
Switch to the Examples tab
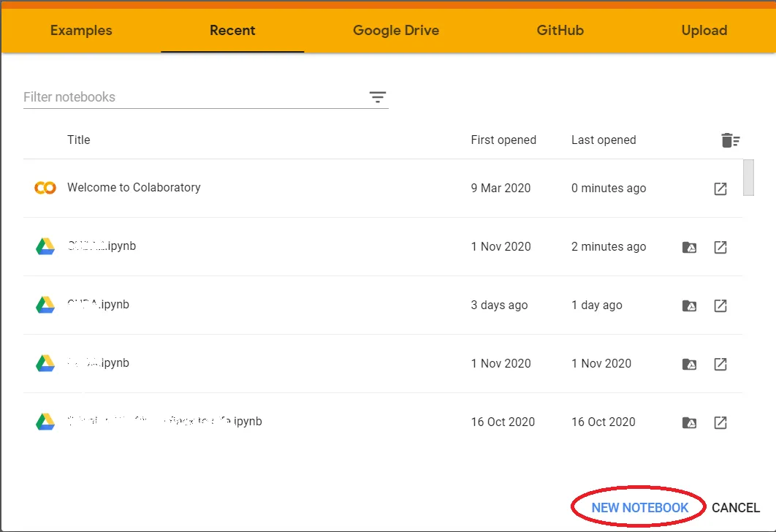tap(80, 30)
